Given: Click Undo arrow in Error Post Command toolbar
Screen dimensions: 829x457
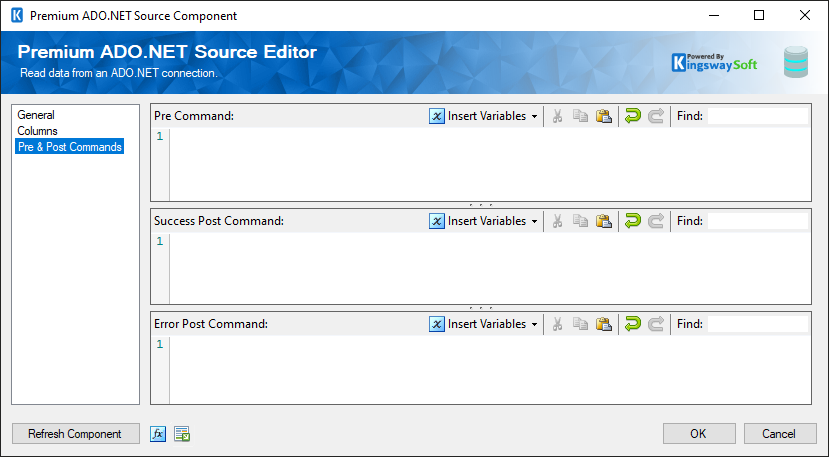Looking at the screenshot, I should tap(632, 324).
